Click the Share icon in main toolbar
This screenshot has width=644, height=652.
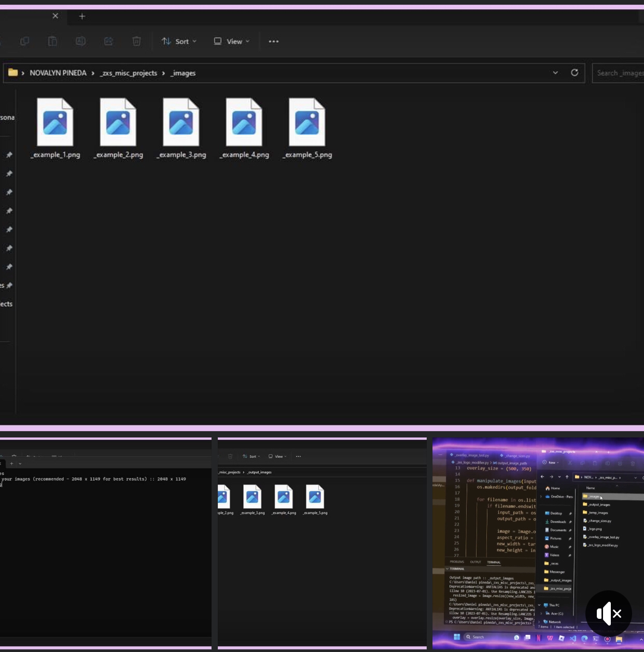pyautogui.click(x=108, y=41)
